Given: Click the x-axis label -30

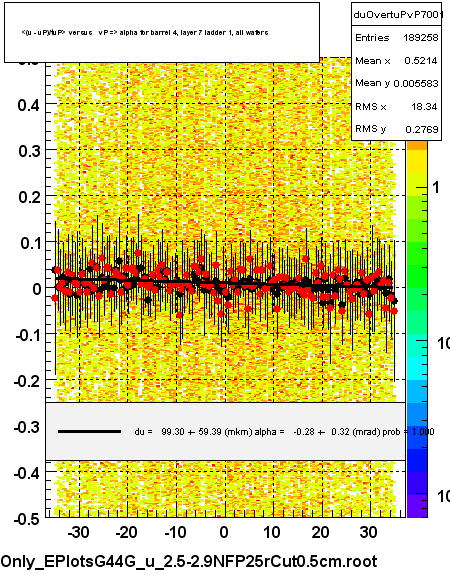Looking at the screenshot, I should coord(78,532).
